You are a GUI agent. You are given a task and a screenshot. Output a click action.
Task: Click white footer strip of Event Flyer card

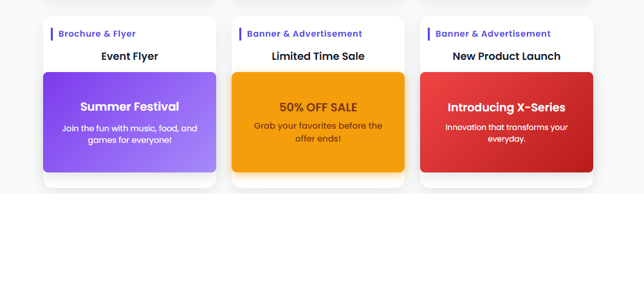(129, 180)
